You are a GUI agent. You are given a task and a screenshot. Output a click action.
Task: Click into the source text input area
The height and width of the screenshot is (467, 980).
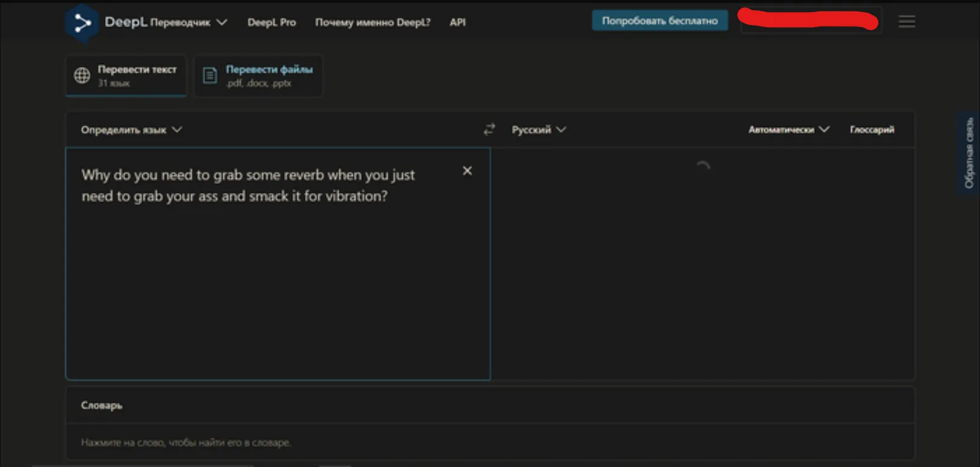pyautogui.click(x=278, y=264)
